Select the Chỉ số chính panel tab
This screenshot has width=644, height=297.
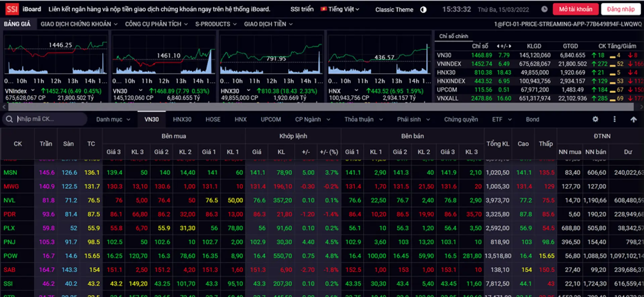point(453,36)
